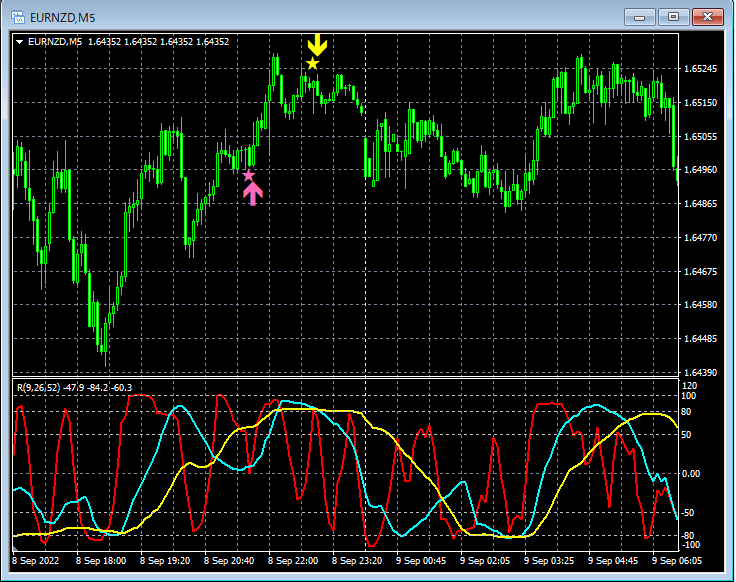Screen dimensions: 736x582
Task: Click price level 1.64960 on the scale
Action: pos(700,169)
